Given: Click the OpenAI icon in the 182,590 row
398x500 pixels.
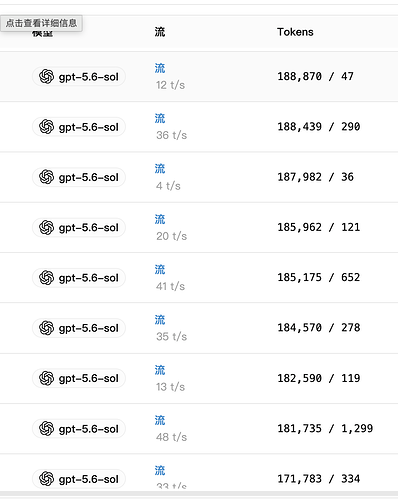Looking at the screenshot, I should click(46, 378).
